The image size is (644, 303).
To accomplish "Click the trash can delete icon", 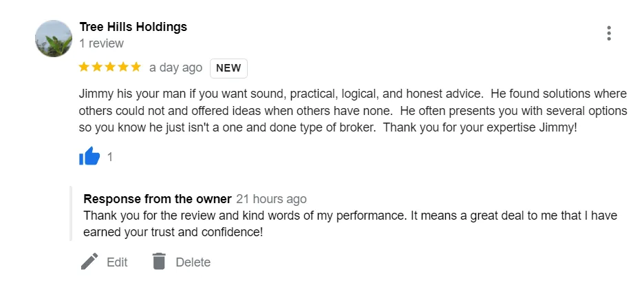I will click(158, 262).
